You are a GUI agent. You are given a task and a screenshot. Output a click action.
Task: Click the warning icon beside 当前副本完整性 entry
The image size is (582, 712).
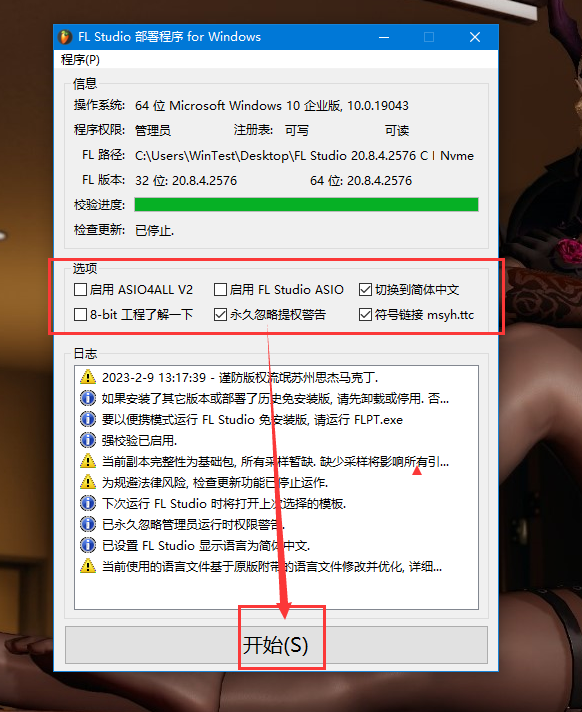88,461
